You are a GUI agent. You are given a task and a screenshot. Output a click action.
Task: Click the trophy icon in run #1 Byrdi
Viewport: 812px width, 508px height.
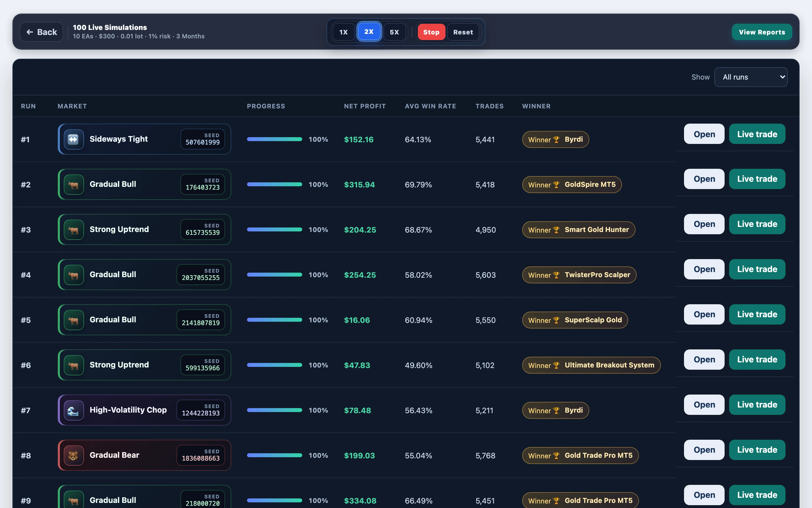556,139
